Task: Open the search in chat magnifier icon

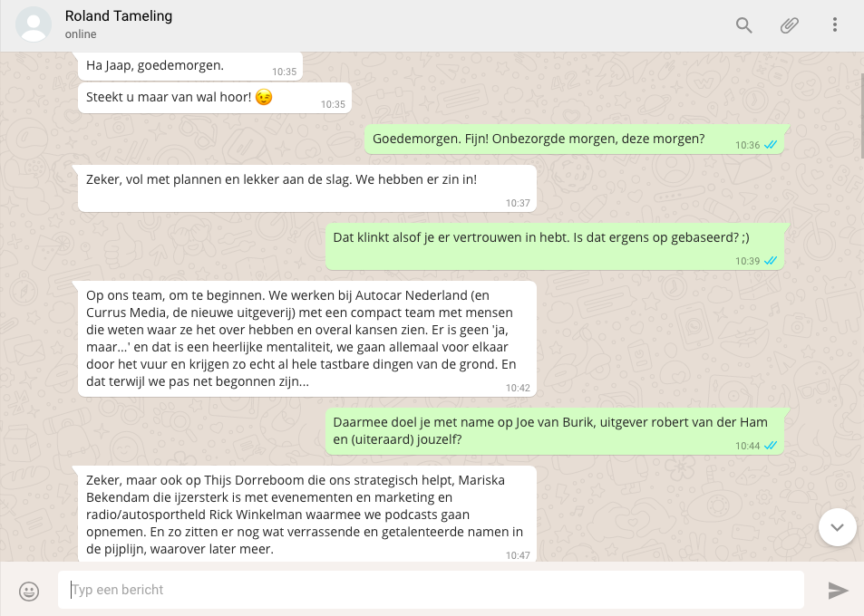Action: pyautogui.click(x=744, y=25)
